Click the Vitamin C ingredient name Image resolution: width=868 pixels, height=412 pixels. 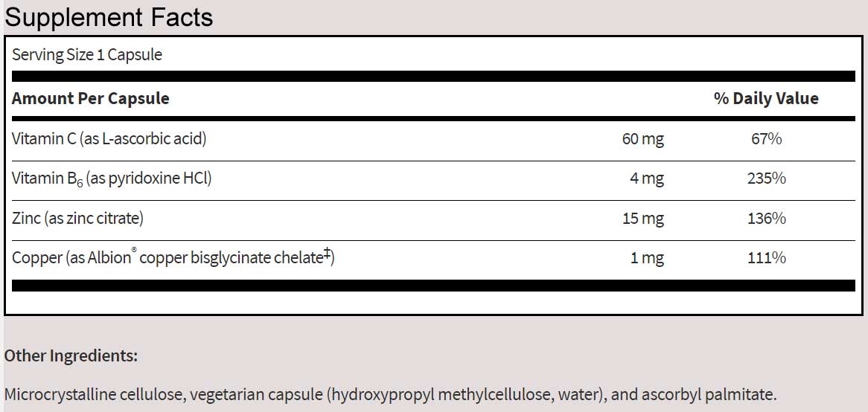[x=109, y=138]
